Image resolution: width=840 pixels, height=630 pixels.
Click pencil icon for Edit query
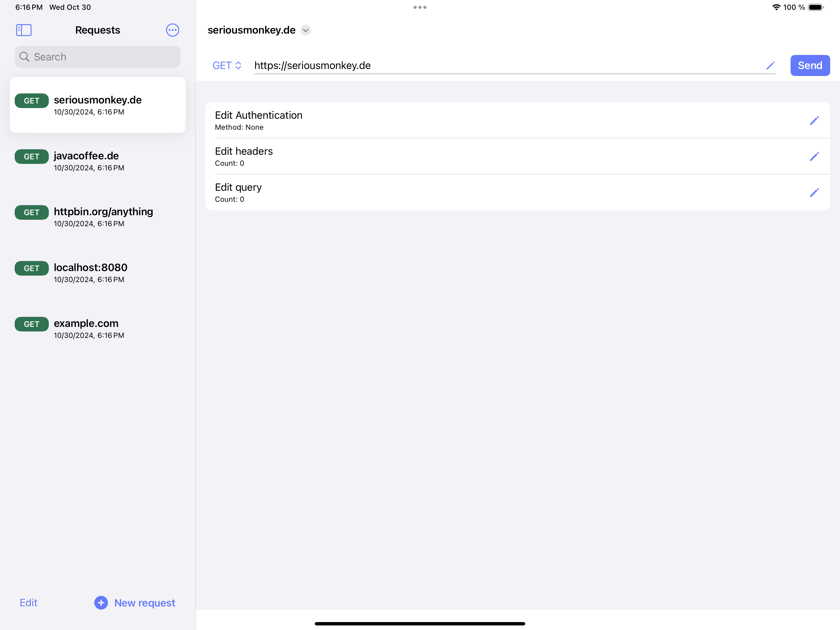(814, 193)
